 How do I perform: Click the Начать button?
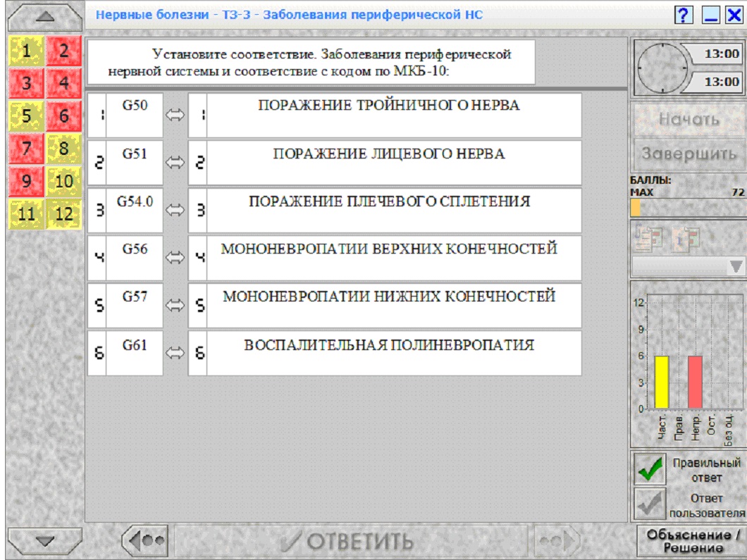pos(689,119)
